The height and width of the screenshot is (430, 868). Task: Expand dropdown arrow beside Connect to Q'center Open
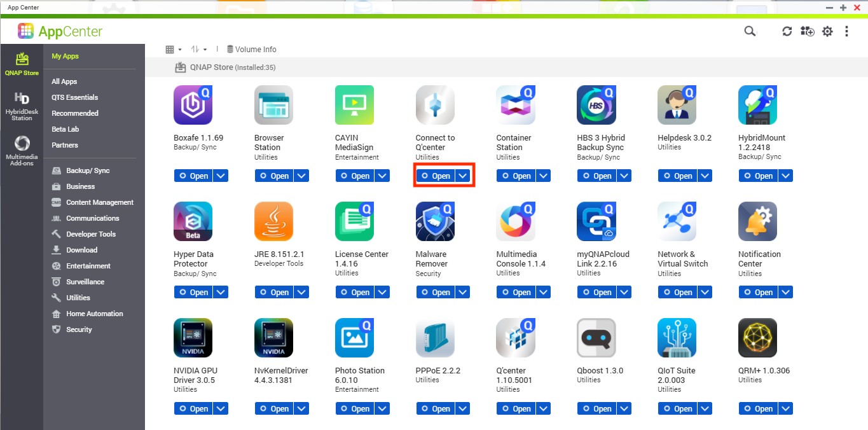coord(463,176)
